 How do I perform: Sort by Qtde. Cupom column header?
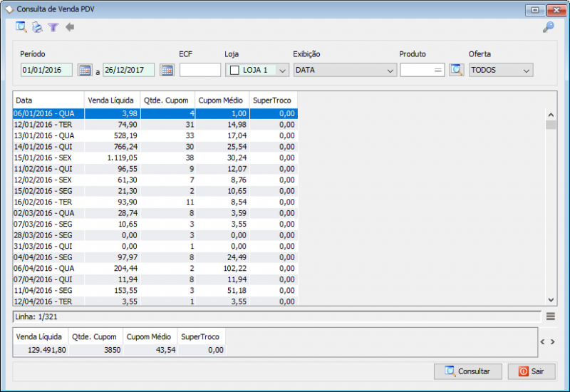click(167, 100)
